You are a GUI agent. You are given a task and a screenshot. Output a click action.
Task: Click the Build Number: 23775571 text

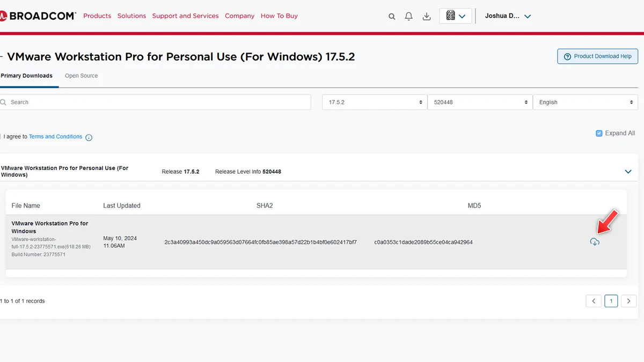(39, 255)
